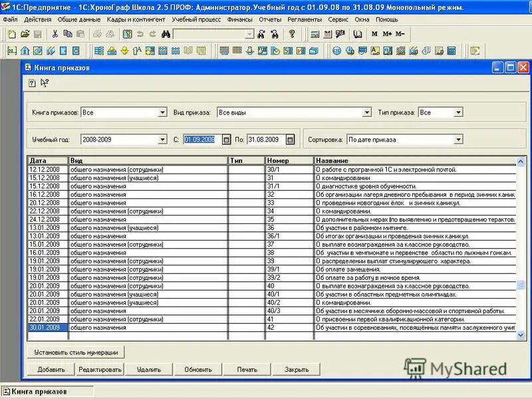Open the Кадры и контингент menu

136,19
